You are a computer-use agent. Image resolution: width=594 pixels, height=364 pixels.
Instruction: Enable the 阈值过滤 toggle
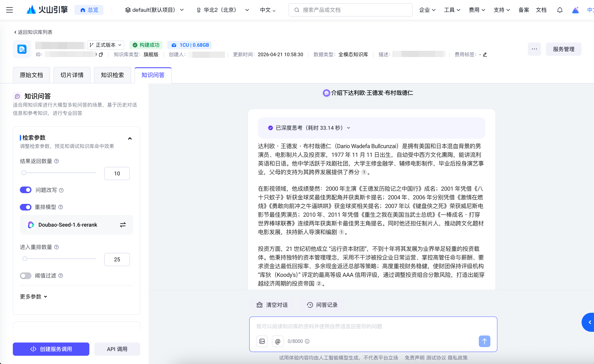26,275
